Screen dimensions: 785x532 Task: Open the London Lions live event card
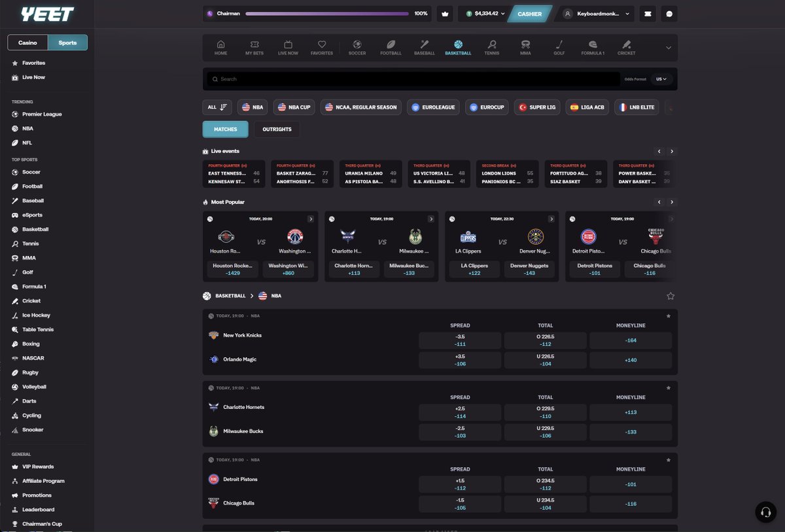click(x=508, y=174)
